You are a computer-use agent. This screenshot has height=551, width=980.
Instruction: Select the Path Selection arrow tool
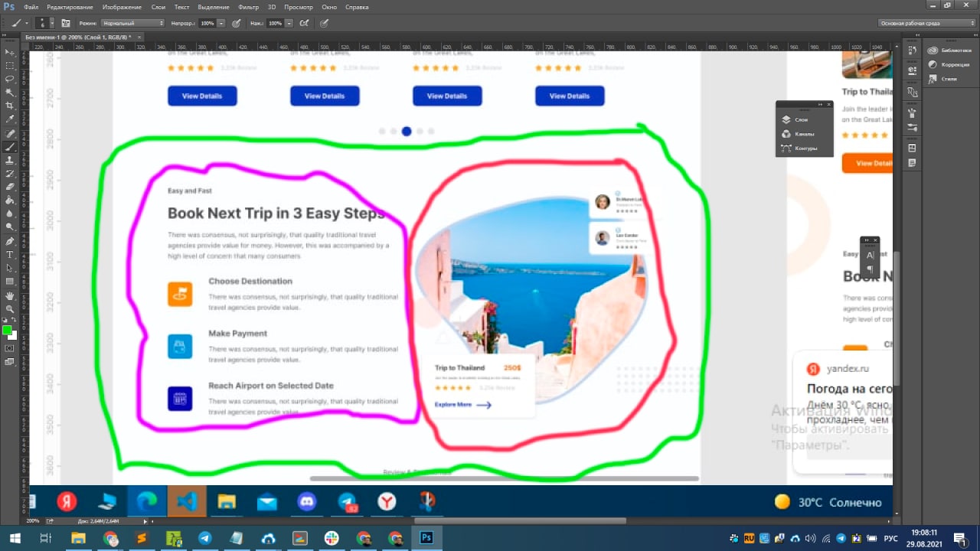click(x=10, y=268)
